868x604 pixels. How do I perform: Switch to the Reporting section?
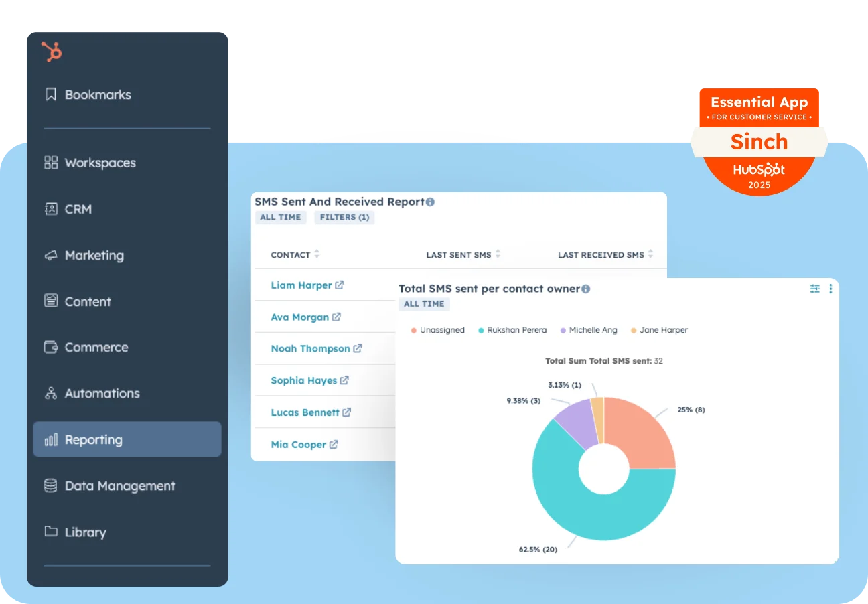coord(93,439)
